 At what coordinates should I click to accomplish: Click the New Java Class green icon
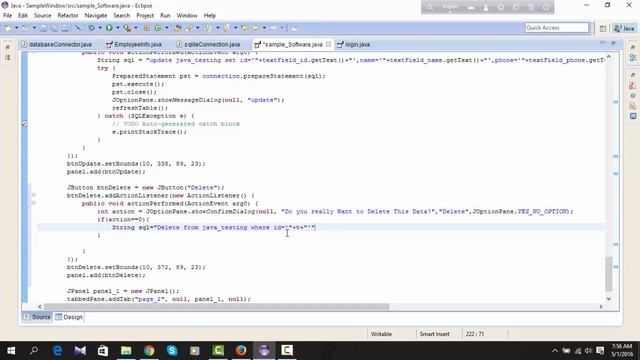click(x=158, y=28)
